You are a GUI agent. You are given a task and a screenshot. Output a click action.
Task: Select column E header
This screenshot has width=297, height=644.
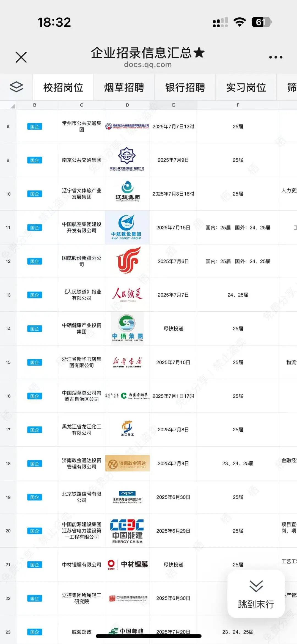[173, 105]
